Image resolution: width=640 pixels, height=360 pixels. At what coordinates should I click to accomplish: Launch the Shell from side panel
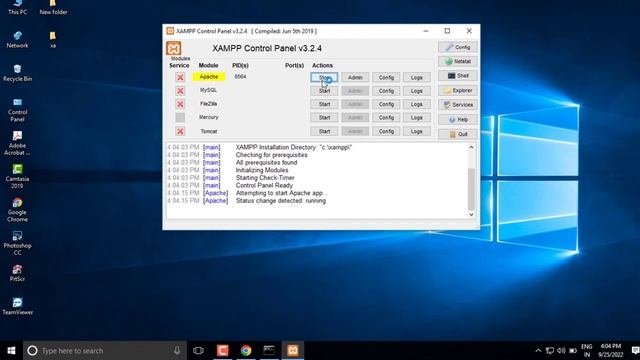(458, 76)
